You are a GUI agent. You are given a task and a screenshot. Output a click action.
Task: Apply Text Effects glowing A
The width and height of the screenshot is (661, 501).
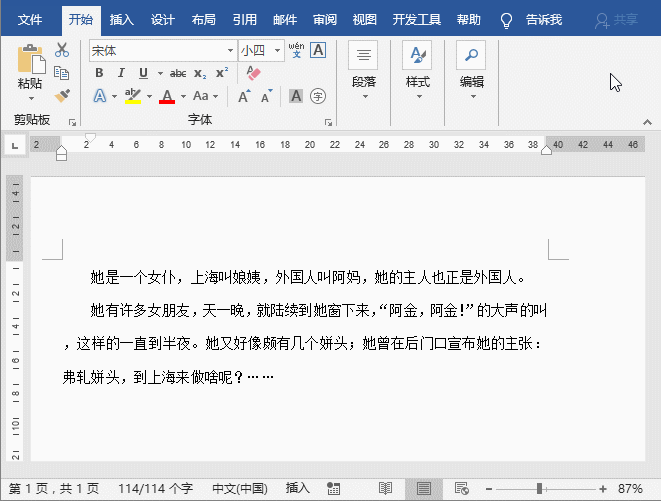[x=100, y=96]
